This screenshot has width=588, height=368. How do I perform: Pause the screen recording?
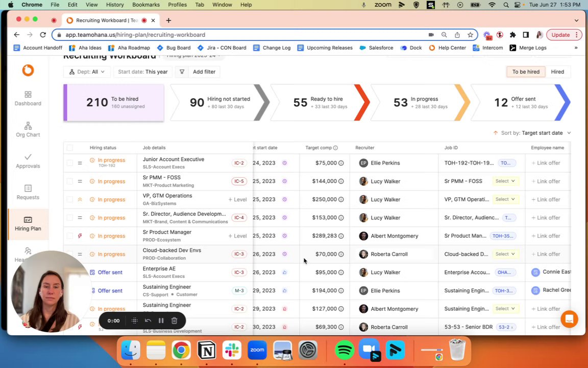click(161, 320)
